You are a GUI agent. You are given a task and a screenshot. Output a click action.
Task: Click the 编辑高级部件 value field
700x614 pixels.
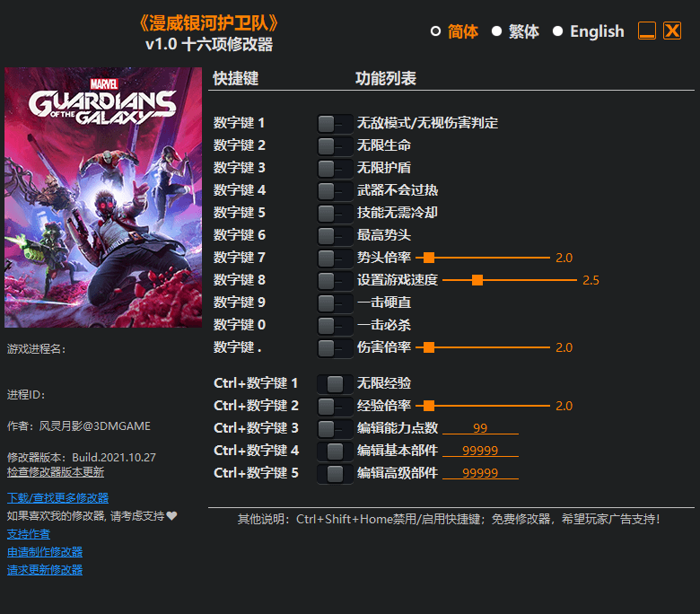(480, 472)
